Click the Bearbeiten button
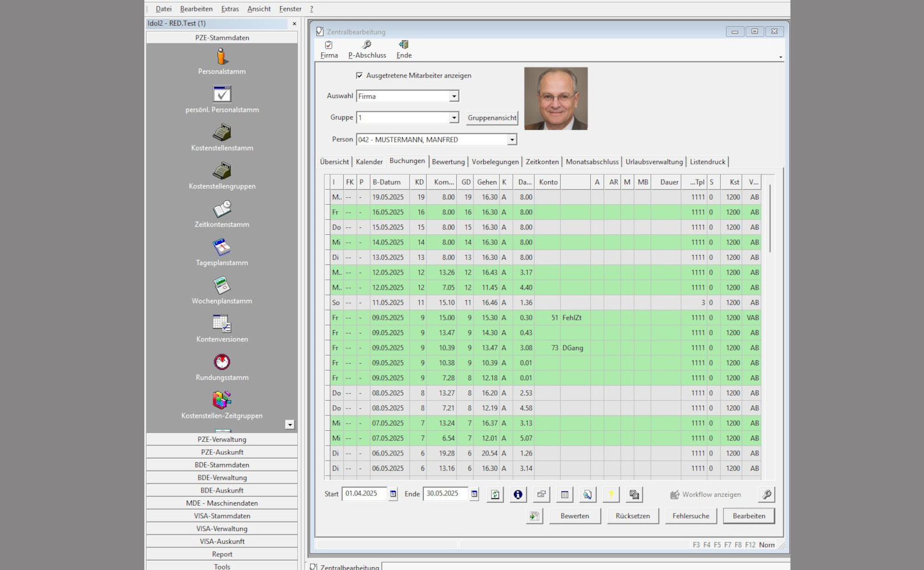 748,516
